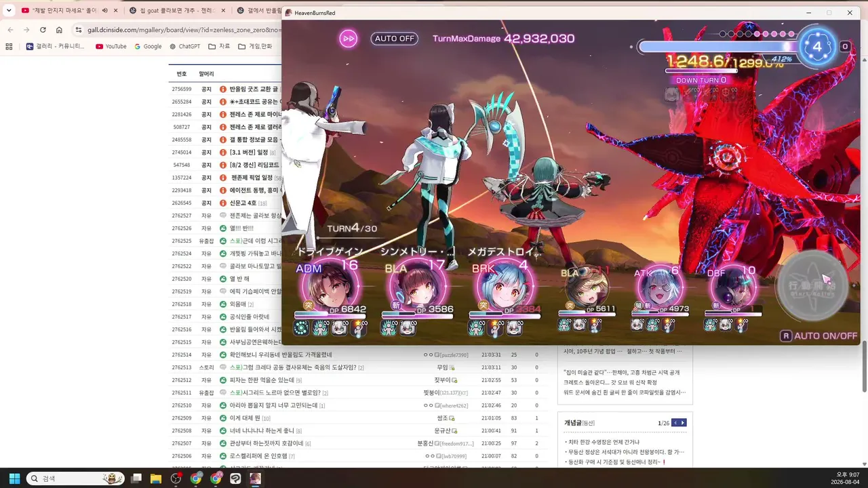
Task: View site information icon in address bar
Action: pos(79,30)
